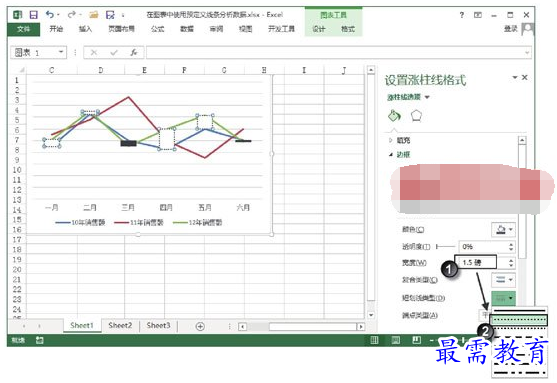Choose the solid line dash option
This screenshot has height=383, width=557.
(519, 311)
